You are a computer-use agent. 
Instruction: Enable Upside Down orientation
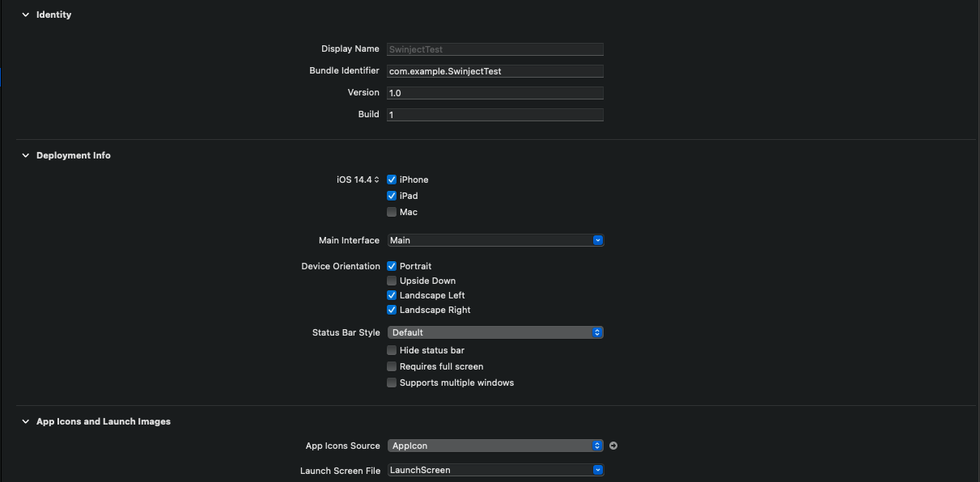pyautogui.click(x=392, y=281)
